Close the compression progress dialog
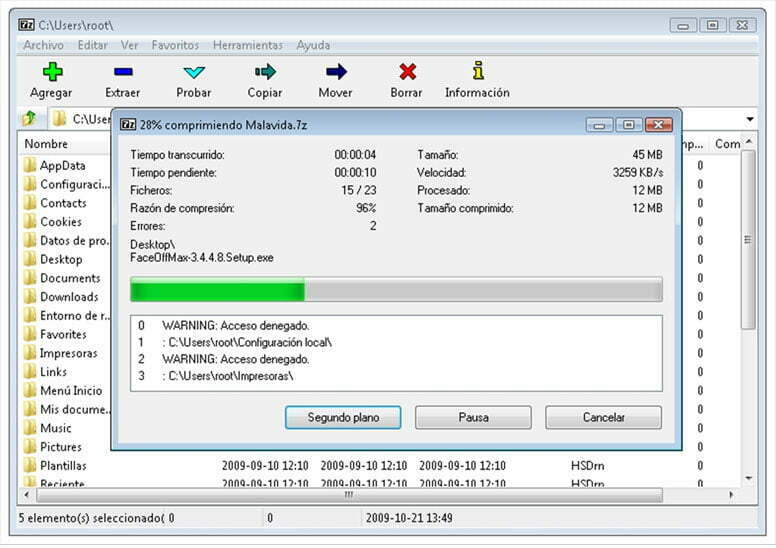Viewport: 776px width, 548px height. (x=659, y=125)
